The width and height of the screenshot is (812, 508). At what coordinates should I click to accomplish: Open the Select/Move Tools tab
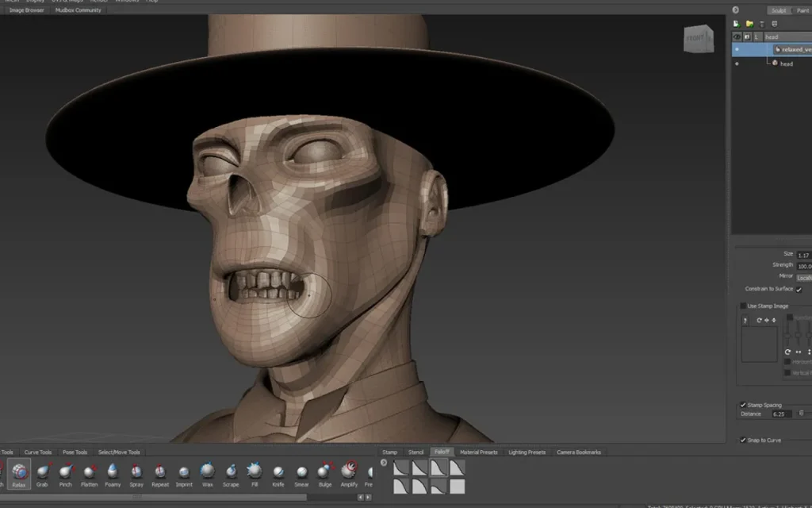point(119,452)
